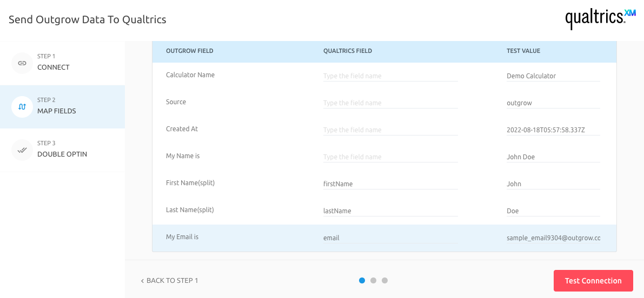Click the Calculator Name row label
This screenshot has width=644, height=298.
tap(190, 75)
